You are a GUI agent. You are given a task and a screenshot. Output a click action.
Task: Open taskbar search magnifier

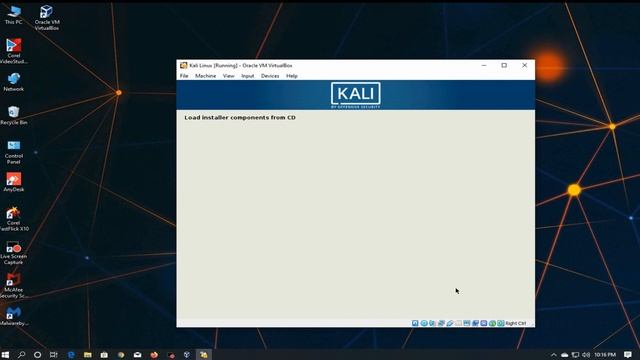(x=21, y=355)
